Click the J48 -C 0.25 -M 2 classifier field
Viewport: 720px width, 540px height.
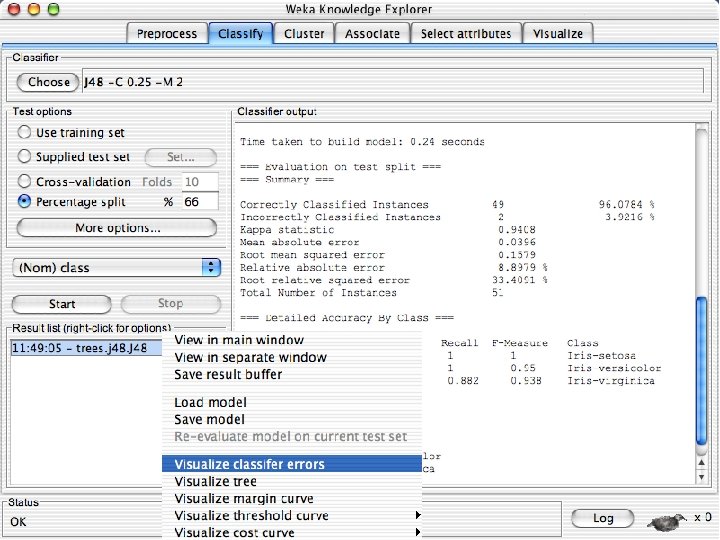click(393, 81)
